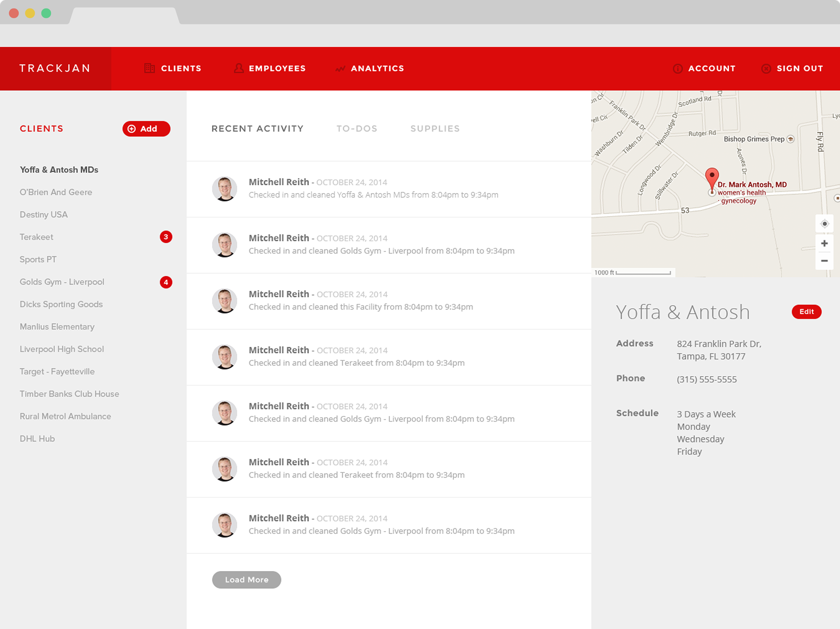Select DHL Hub from clients list
Image resolution: width=840 pixels, height=629 pixels.
(37, 438)
